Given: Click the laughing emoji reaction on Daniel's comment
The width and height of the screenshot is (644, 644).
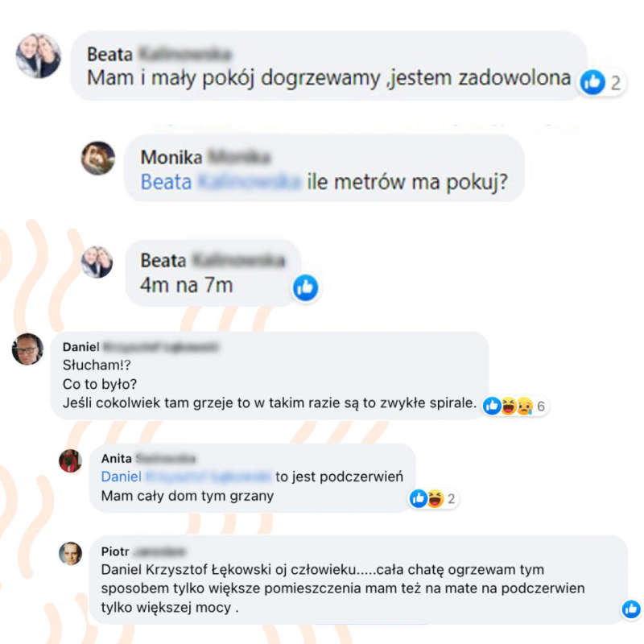Looking at the screenshot, I should (509, 406).
